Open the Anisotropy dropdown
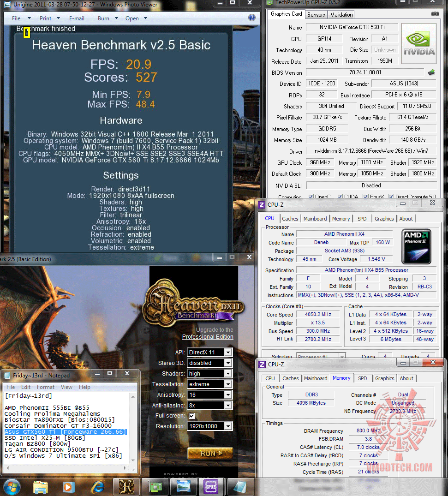The image size is (448, 496). [210, 394]
